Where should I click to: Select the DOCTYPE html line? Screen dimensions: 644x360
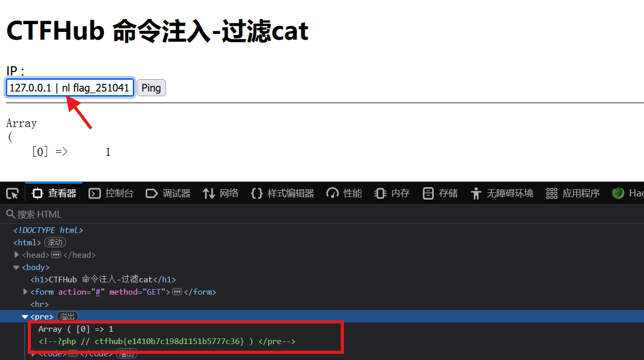coord(48,230)
